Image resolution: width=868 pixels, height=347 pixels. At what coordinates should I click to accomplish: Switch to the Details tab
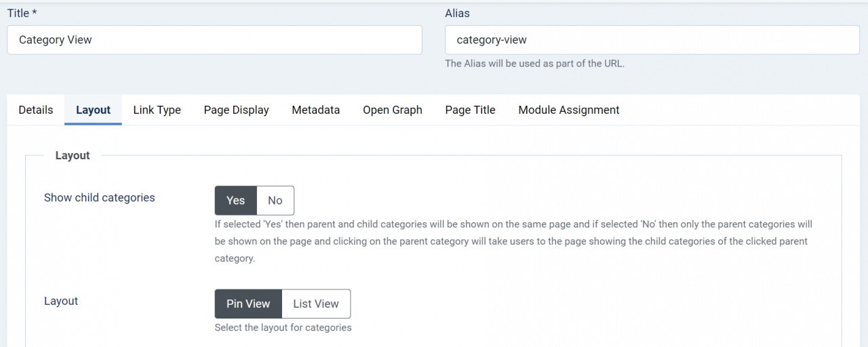36,110
